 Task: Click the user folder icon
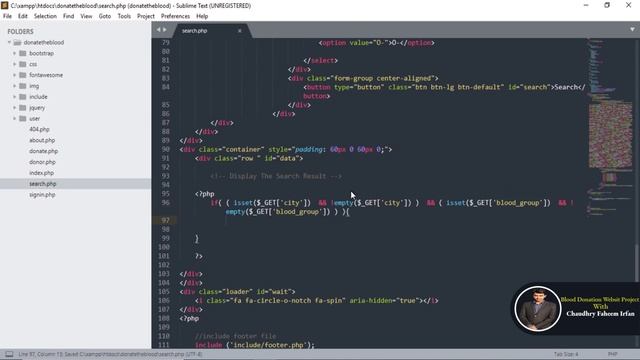coord(22,118)
